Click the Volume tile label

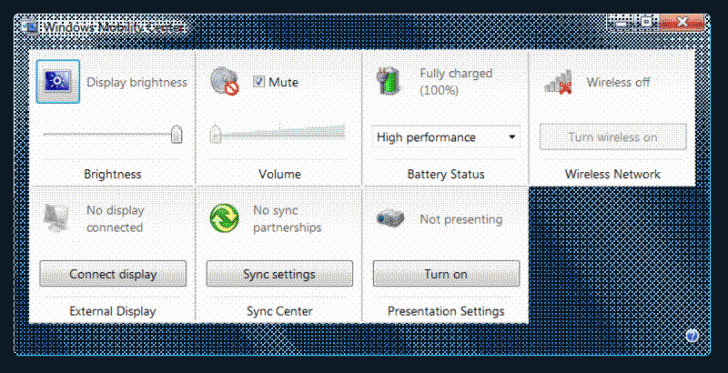coord(280,174)
